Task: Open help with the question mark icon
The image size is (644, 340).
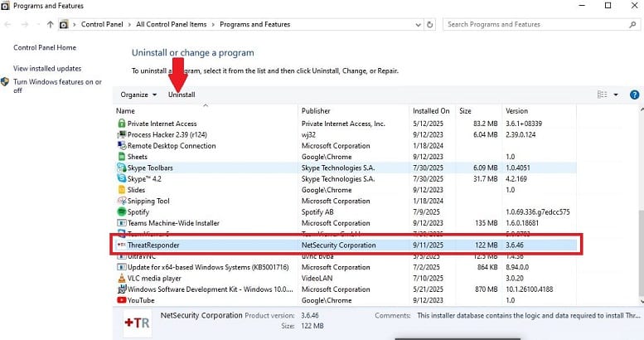Action: pos(634,95)
